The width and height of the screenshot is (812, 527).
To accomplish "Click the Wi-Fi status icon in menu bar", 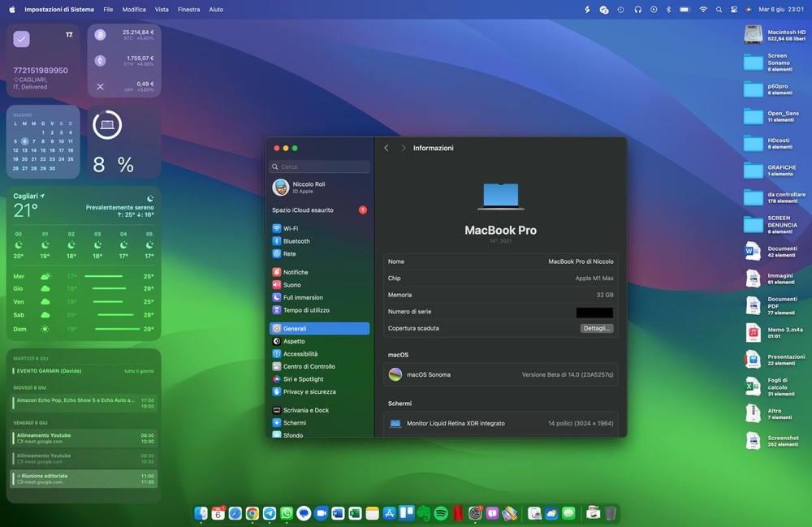I will tap(702, 9).
